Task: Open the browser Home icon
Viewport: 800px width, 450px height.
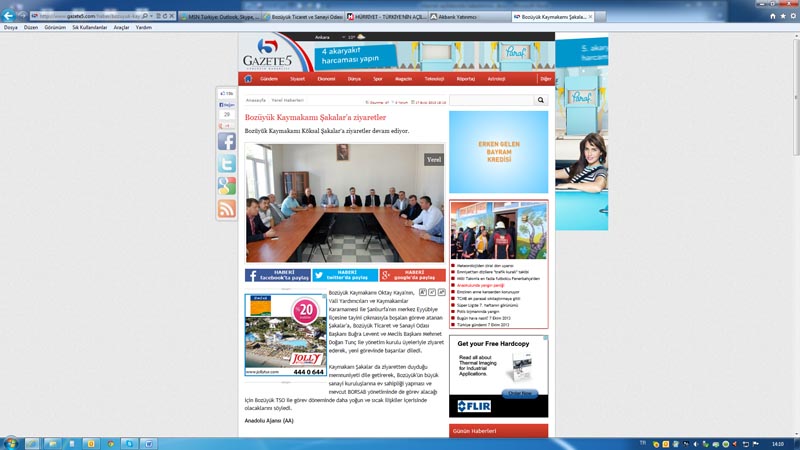Action: pos(772,16)
